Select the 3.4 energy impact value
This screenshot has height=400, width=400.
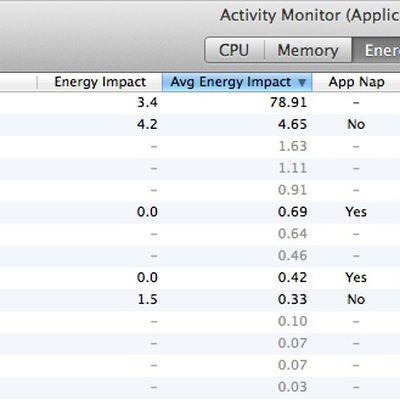[x=147, y=102]
